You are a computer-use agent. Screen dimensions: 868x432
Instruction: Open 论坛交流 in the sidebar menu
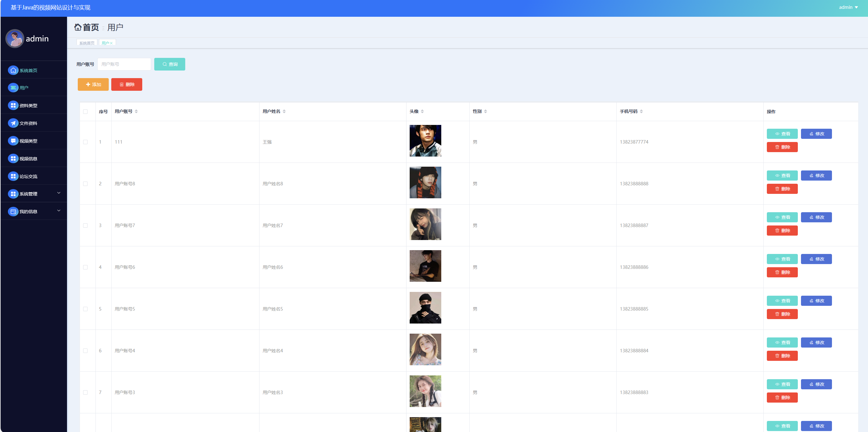(x=28, y=176)
